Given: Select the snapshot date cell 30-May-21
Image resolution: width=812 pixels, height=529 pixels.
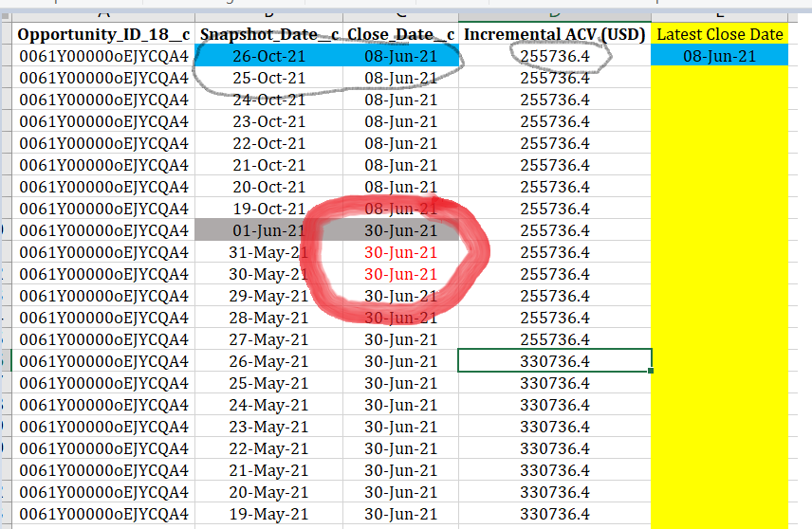Looking at the screenshot, I should tap(268, 274).
